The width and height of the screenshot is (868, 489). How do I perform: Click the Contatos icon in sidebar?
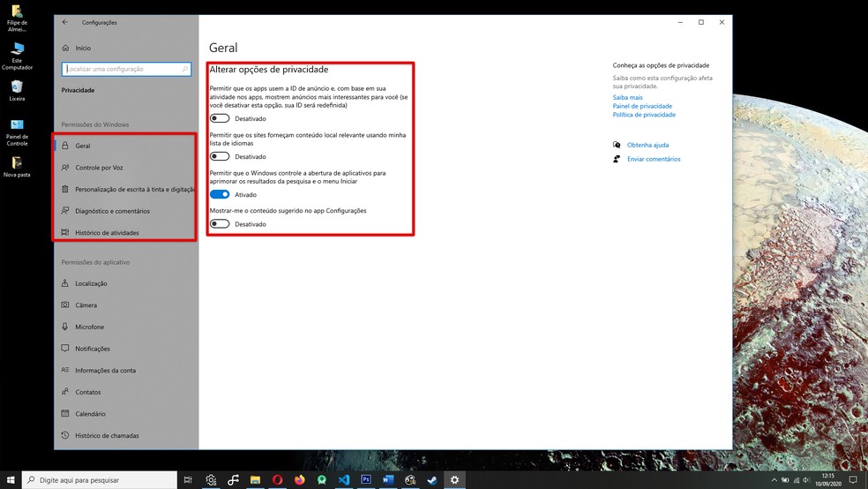coord(65,392)
